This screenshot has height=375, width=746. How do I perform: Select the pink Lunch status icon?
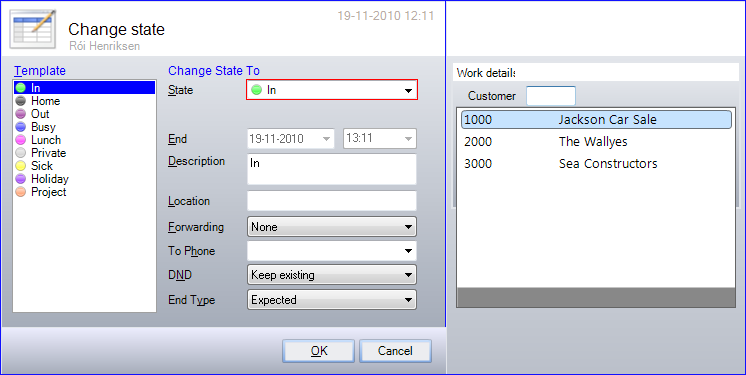pyautogui.click(x=20, y=140)
